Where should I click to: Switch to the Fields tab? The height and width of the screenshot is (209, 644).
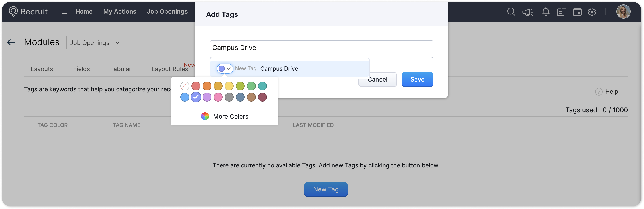coord(81,69)
